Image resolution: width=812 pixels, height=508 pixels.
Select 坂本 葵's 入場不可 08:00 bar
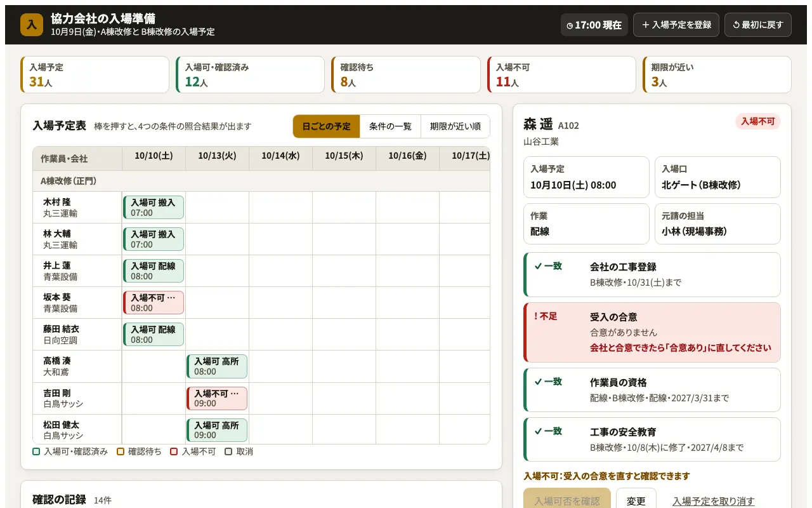[154, 303]
